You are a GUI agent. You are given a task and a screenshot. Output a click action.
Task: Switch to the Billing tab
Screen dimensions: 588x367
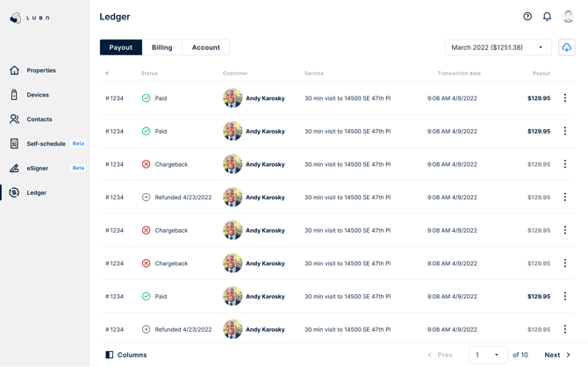[x=161, y=47]
